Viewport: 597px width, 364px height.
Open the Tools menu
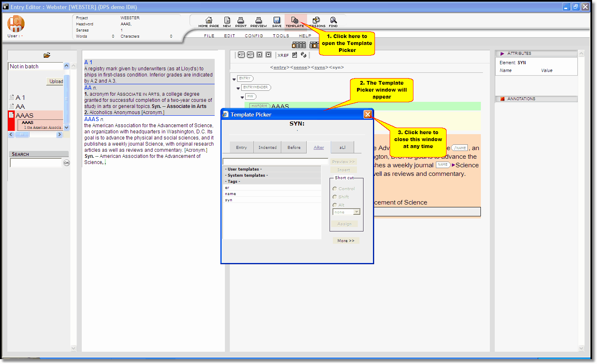pyautogui.click(x=281, y=36)
